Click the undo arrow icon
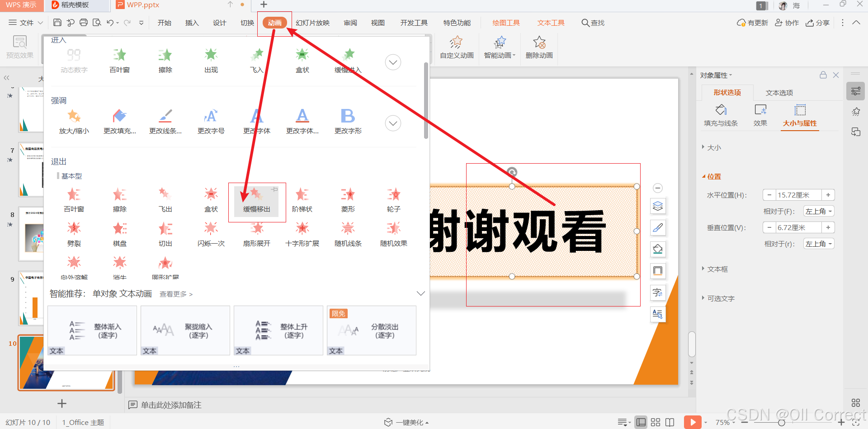The height and width of the screenshot is (429, 868). click(110, 23)
